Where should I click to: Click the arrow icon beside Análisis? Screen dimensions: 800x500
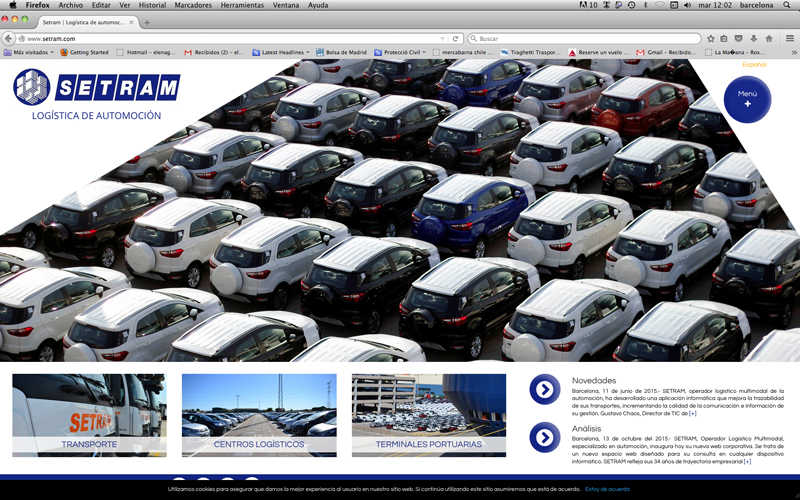(545, 437)
